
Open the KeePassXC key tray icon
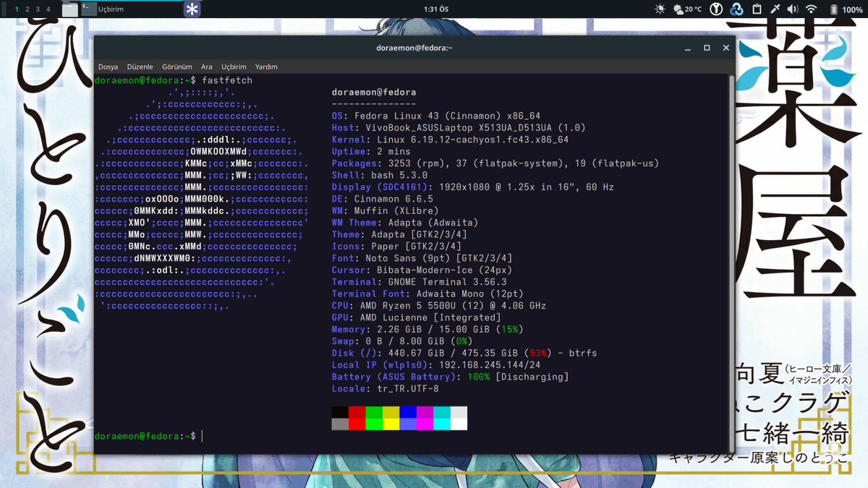[x=716, y=9]
